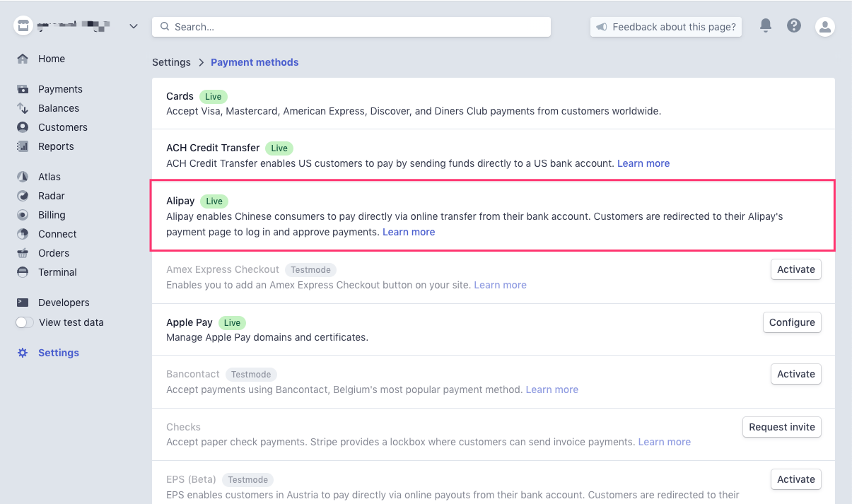Open Reports page
The image size is (852, 504).
click(56, 146)
